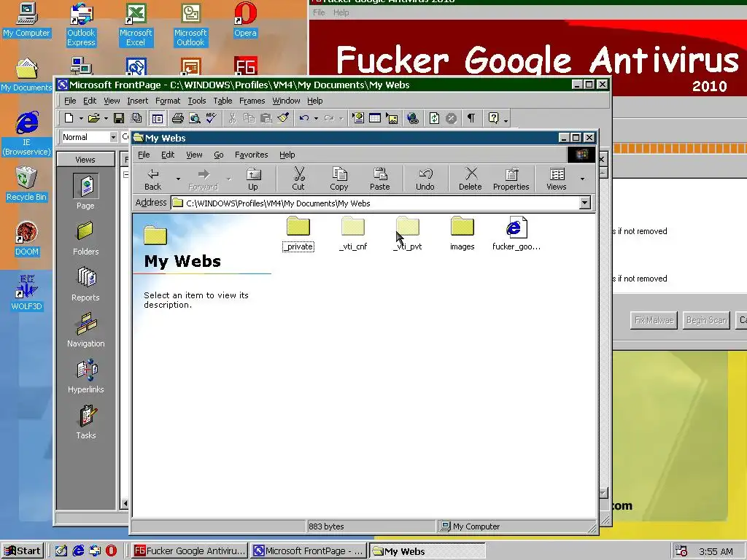Click the Recycle Bin desktop icon
The height and width of the screenshot is (560, 747).
tap(27, 184)
